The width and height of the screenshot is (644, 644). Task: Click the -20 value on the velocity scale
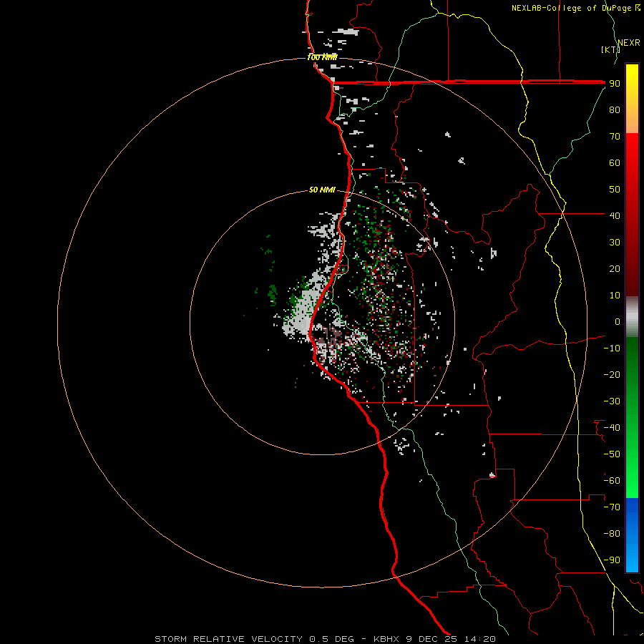point(612,374)
